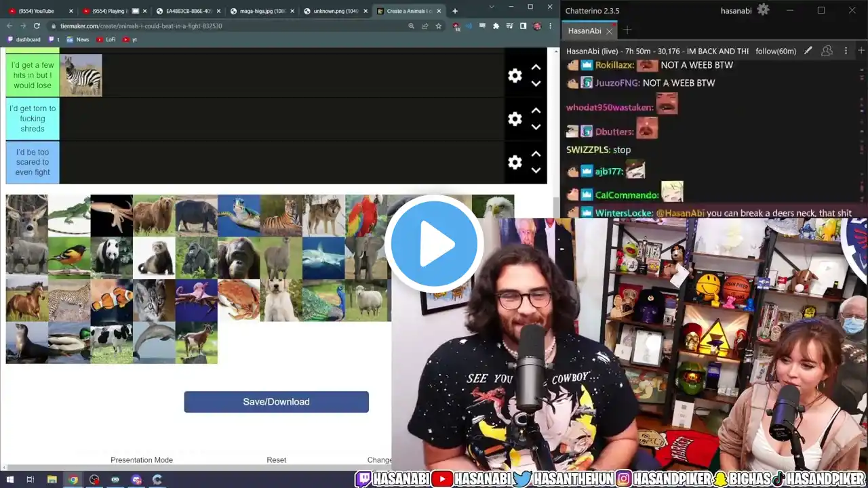Open the Windows Start menu
Image resolution: width=868 pixels, height=488 pixels.
click(x=9, y=480)
